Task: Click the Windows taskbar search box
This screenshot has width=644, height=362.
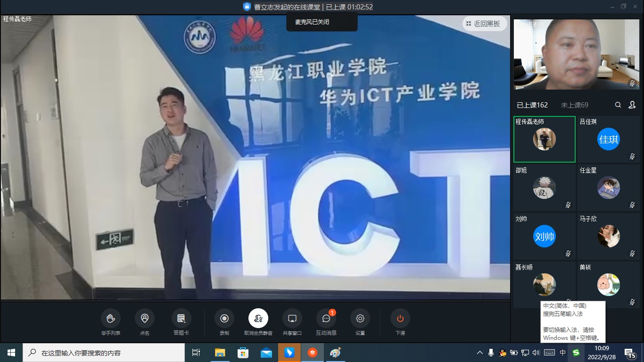Action: (104, 353)
